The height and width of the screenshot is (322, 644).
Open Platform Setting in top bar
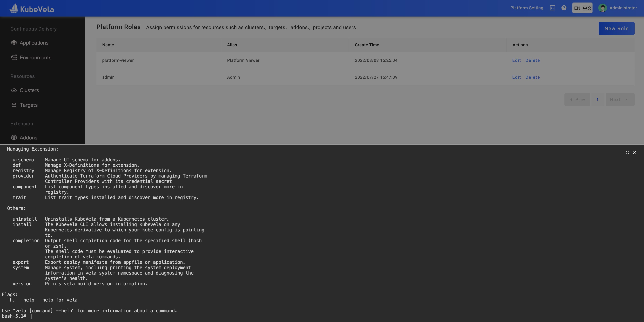point(526,8)
